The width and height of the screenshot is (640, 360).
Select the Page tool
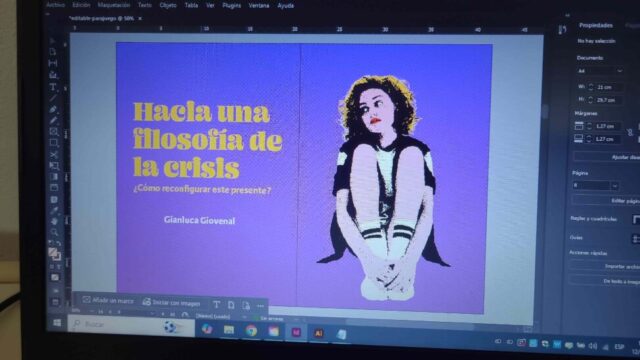coord(53,52)
